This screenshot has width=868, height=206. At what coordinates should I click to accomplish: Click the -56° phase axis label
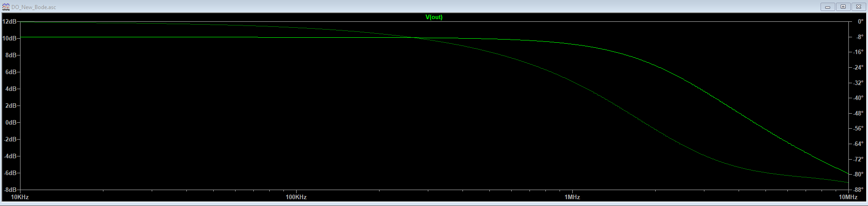[858, 129]
